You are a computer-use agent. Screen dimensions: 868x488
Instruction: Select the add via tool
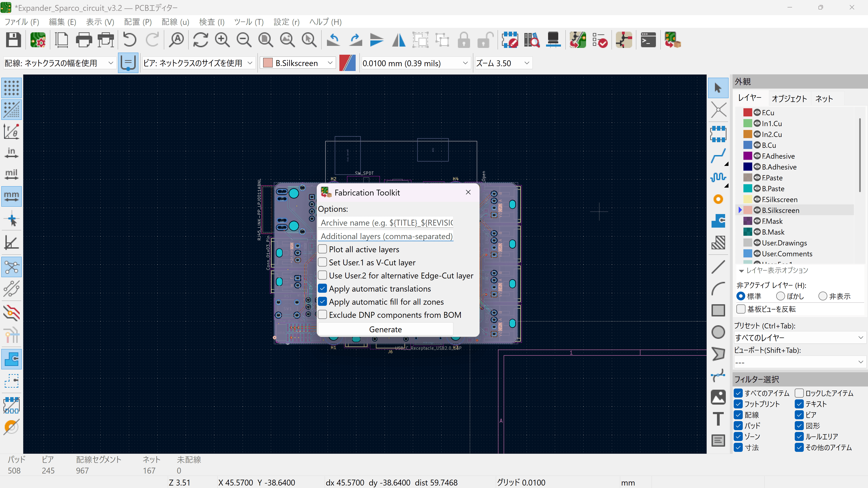tap(718, 199)
